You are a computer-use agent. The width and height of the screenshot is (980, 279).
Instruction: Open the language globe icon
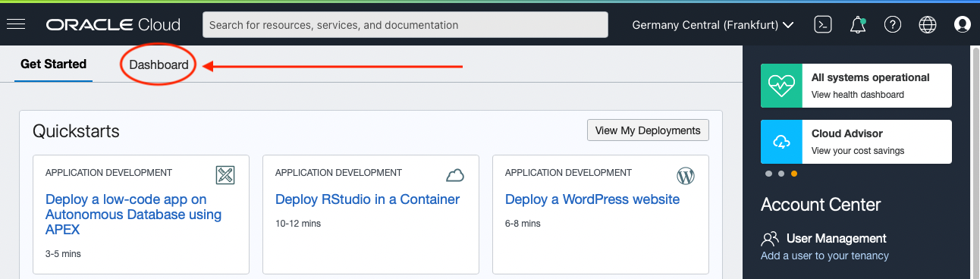(x=927, y=25)
